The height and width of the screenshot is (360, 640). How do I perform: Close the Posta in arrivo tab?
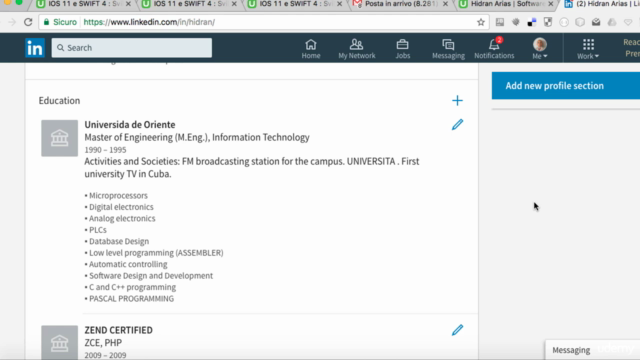445,4
